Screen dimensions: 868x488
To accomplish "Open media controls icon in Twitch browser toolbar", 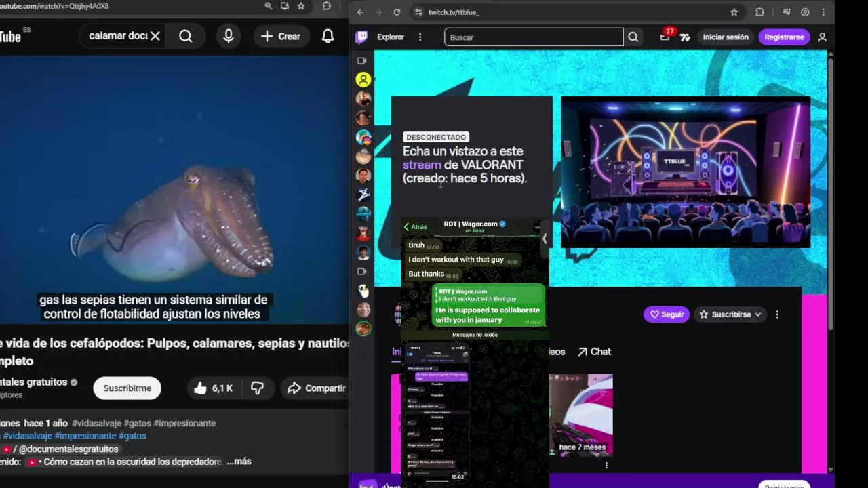I will point(787,12).
